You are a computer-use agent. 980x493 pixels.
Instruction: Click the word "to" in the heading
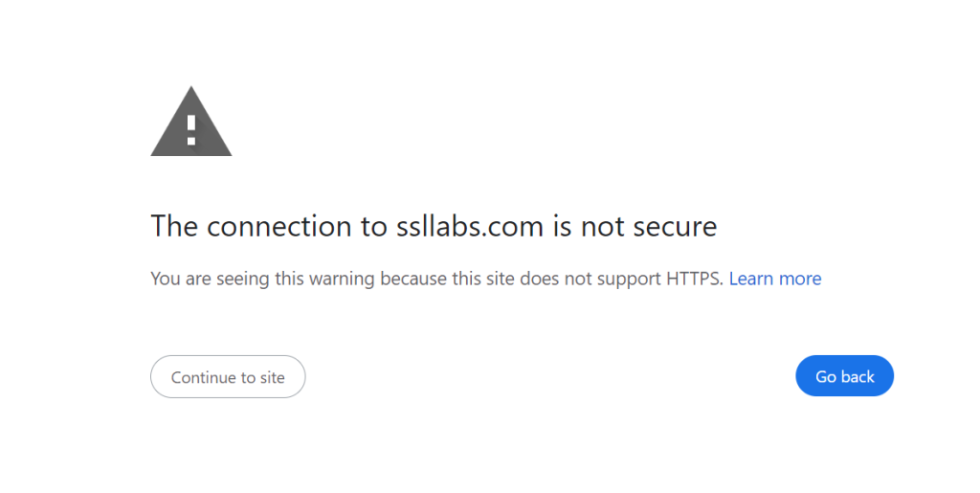[374, 227]
